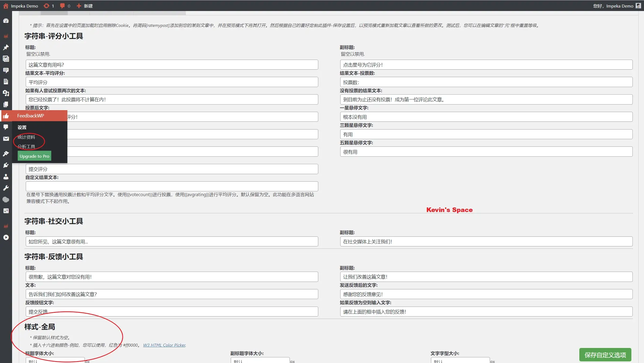Focus the 五颗星悬停文字 field containing 很有用
This screenshot has width=644, height=363.
point(486,152)
